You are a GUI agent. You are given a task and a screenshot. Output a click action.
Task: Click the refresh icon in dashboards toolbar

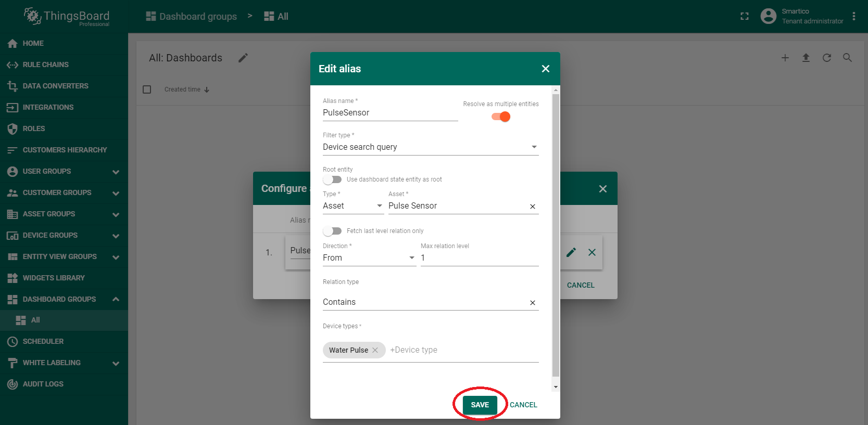pyautogui.click(x=827, y=58)
